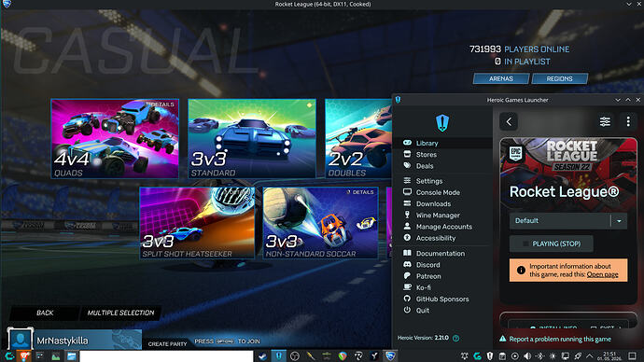Expand the Default launch option dropdown
The image size is (644, 362).
pyautogui.click(x=568, y=221)
